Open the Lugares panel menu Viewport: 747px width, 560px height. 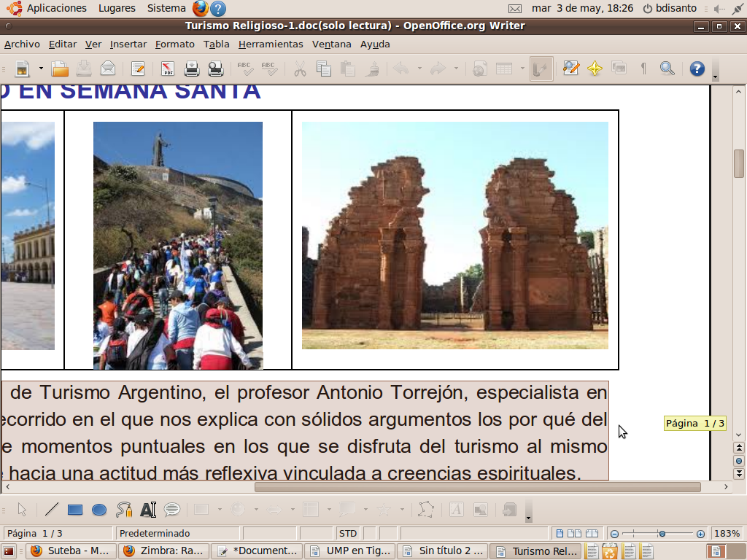(117, 8)
